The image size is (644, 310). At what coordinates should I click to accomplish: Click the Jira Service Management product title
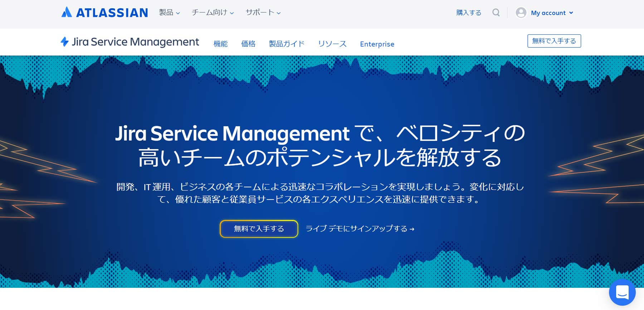(135, 42)
